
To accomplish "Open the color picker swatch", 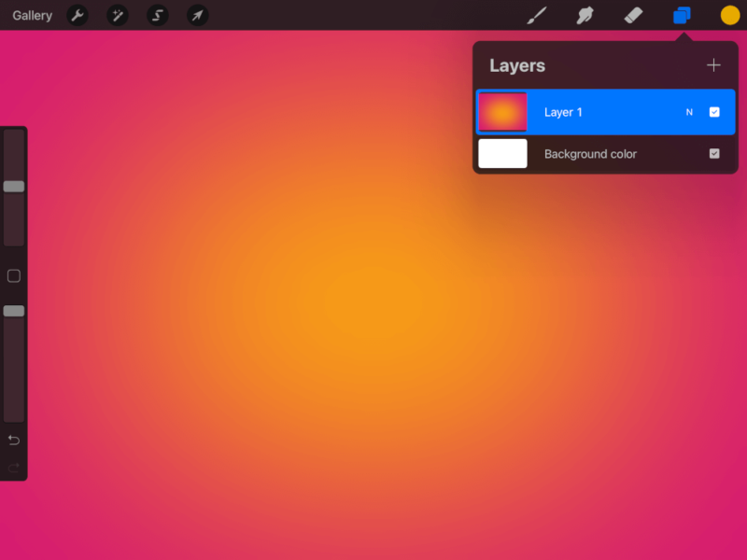I will 729,15.
